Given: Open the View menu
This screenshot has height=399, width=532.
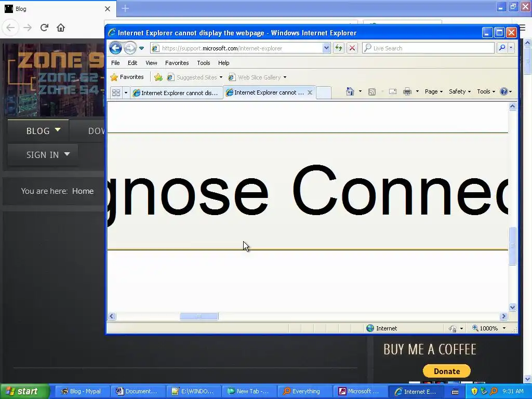Looking at the screenshot, I should (x=151, y=63).
